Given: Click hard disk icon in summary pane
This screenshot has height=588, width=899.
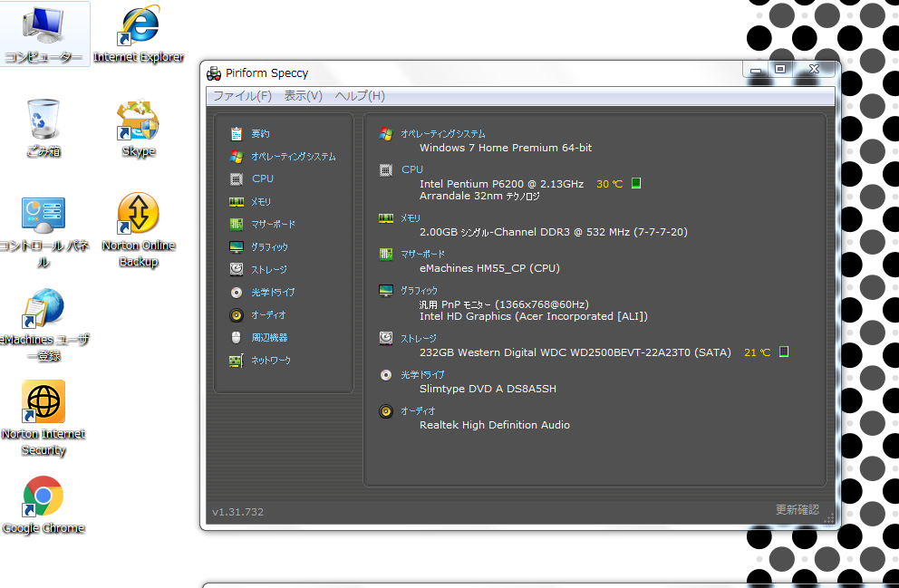Looking at the screenshot, I should point(386,338).
